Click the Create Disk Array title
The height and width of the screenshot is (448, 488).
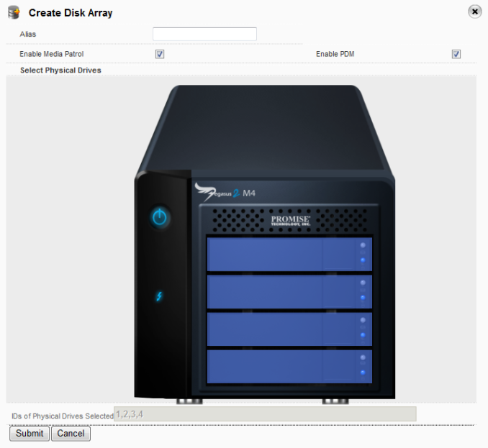71,13
